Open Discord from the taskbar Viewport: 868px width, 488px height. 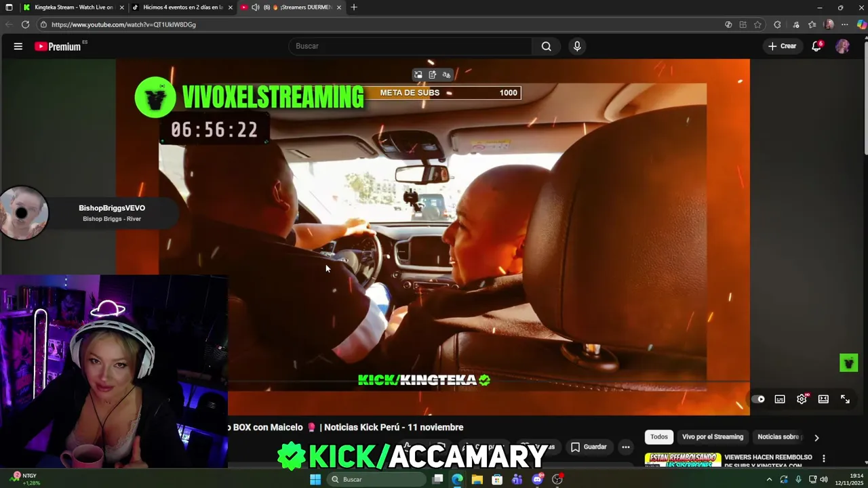click(x=537, y=479)
